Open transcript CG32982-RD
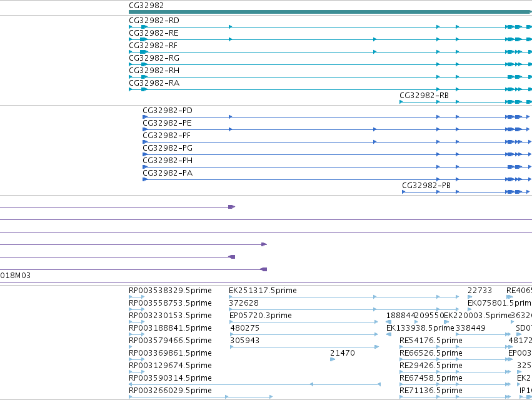The image size is (532, 400). (x=154, y=21)
